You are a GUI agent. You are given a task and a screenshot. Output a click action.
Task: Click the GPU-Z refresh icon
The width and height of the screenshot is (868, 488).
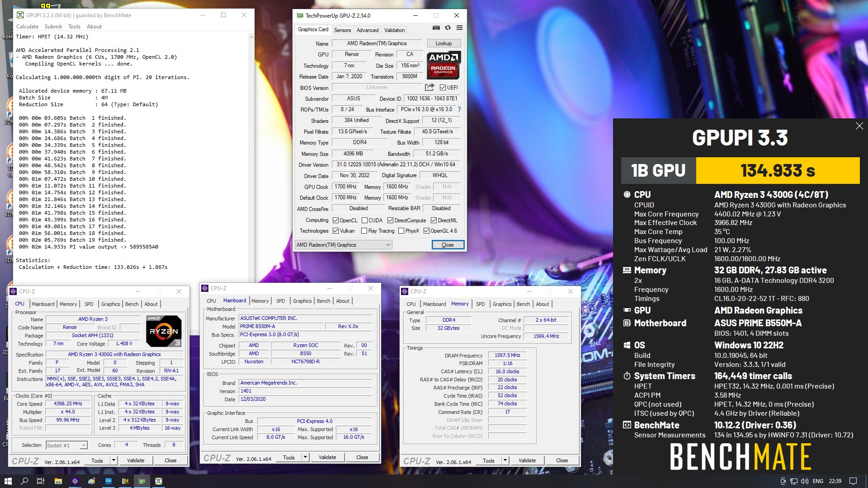[448, 28]
